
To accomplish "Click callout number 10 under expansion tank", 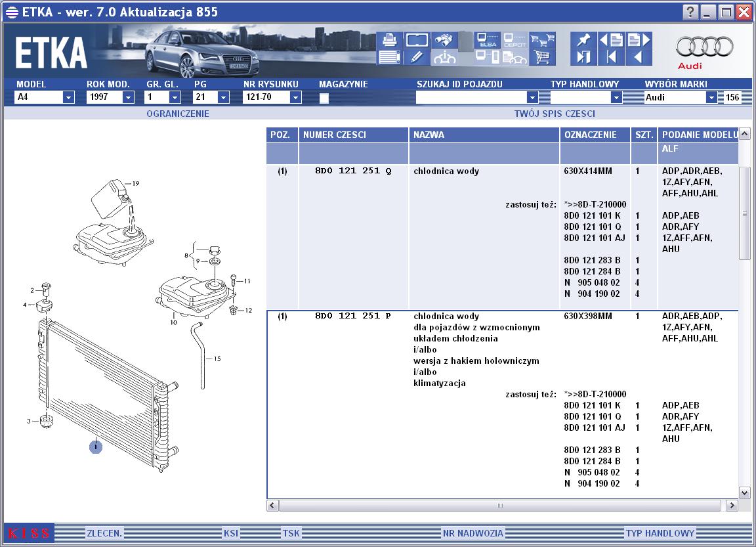I will point(173,322).
